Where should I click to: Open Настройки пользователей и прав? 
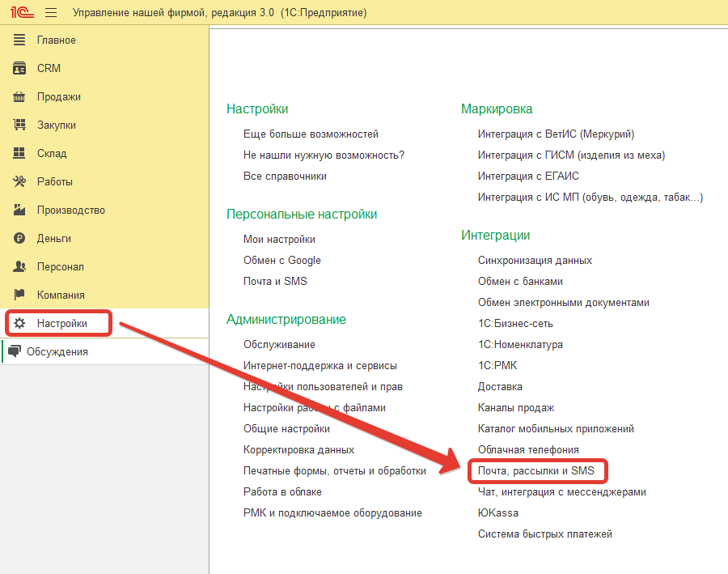pyautogui.click(x=323, y=387)
